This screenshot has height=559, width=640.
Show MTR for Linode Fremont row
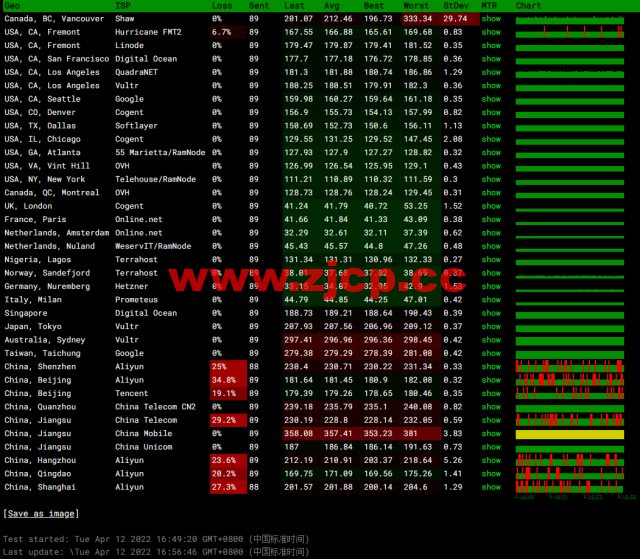(x=491, y=45)
